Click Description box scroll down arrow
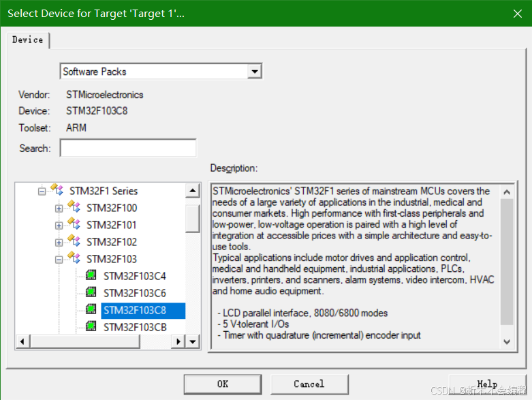Screen dimensions: 532x400 click(x=507, y=341)
